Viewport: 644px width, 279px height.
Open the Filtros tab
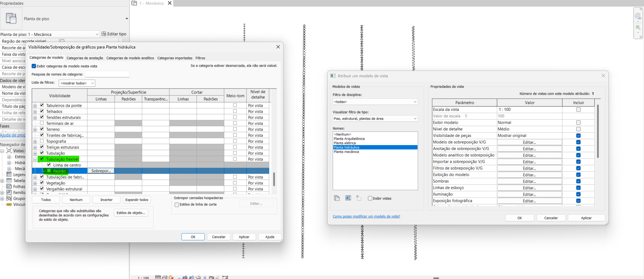coord(200,58)
